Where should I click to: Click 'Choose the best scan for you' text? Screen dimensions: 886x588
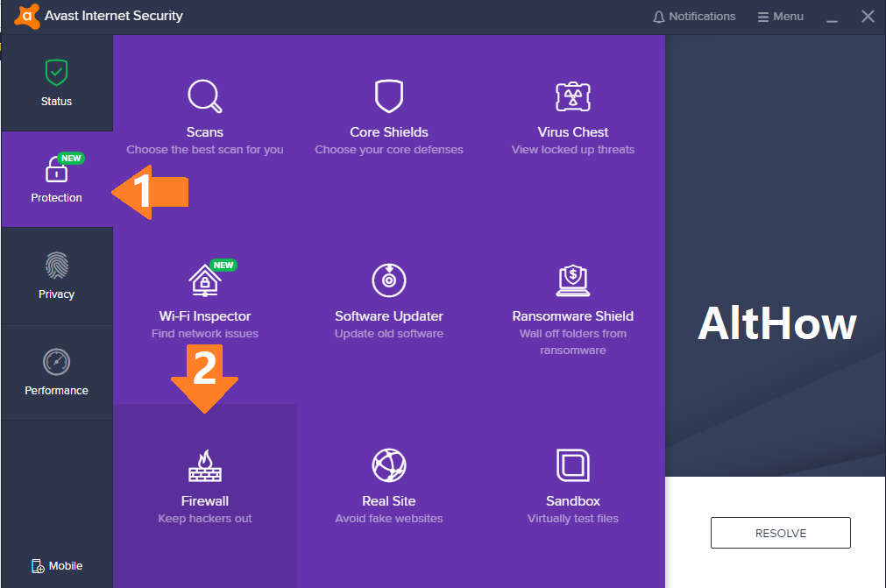(x=204, y=150)
